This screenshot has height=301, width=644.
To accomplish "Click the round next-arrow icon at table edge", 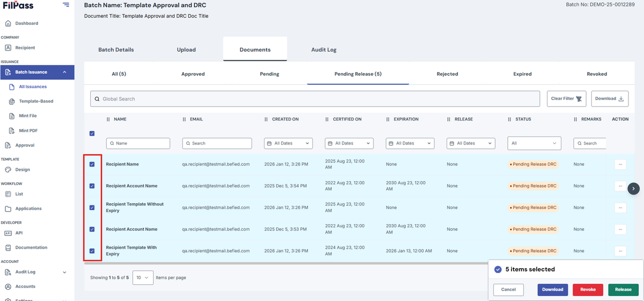I will 634,189.
